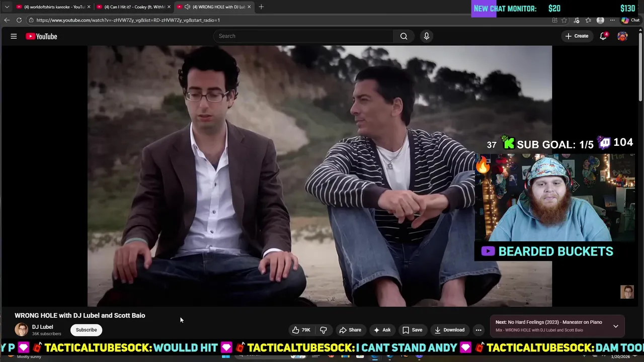Image resolution: width=644 pixels, height=362 pixels.
Task: Close the Can I Hit it? tab
Action: [x=169, y=7]
